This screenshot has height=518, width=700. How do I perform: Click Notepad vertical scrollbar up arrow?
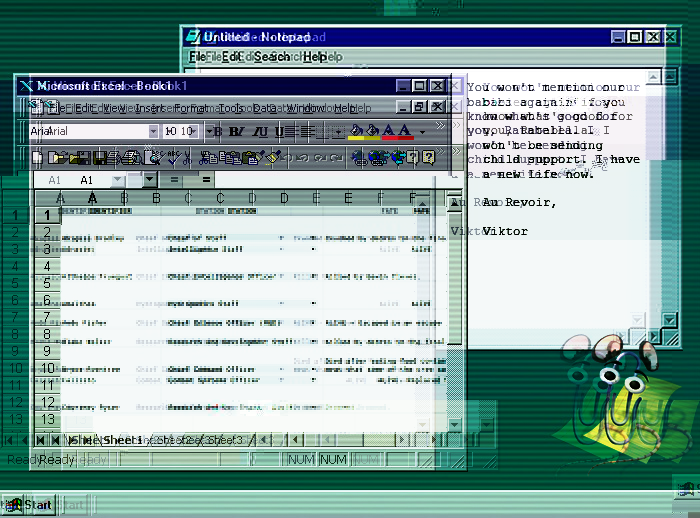coord(670,77)
